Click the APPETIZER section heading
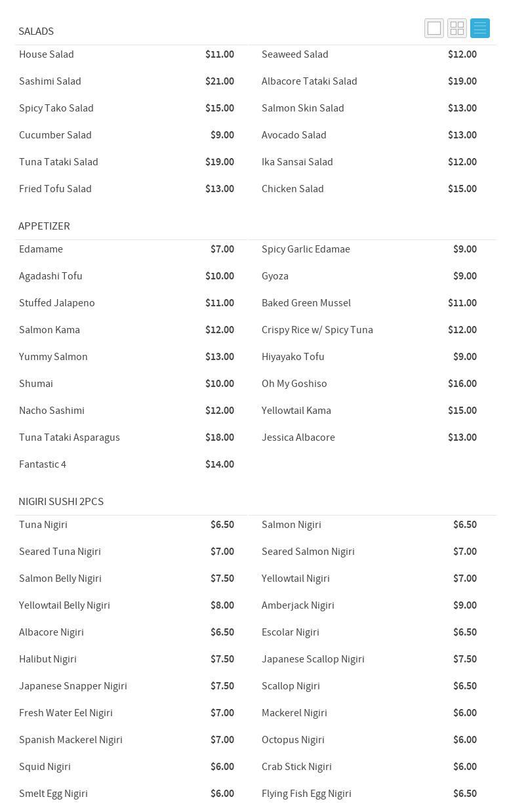Screen dimensions: 505x812 (44, 226)
